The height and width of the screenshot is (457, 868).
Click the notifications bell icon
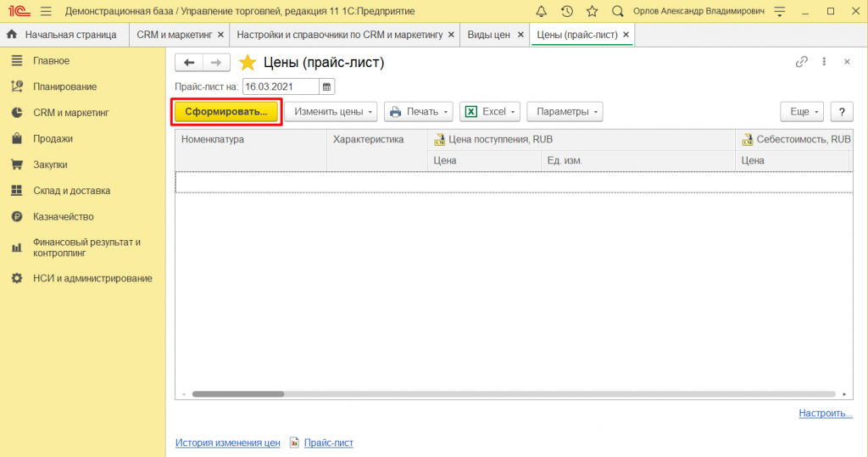tap(542, 11)
